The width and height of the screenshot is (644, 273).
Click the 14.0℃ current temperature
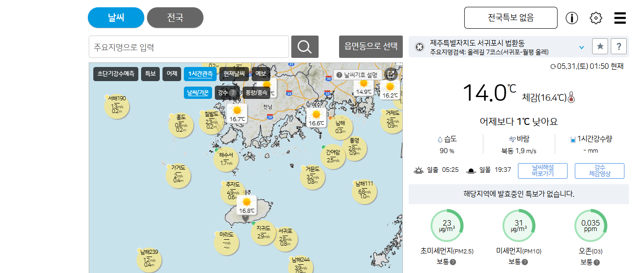(489, 93)
